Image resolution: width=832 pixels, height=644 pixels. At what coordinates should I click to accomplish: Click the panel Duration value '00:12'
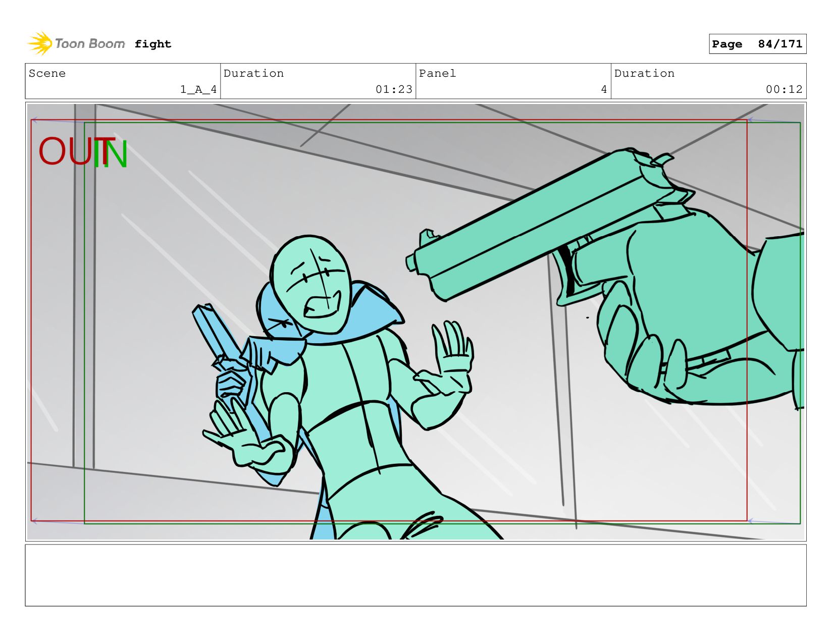tap(784, 89)
